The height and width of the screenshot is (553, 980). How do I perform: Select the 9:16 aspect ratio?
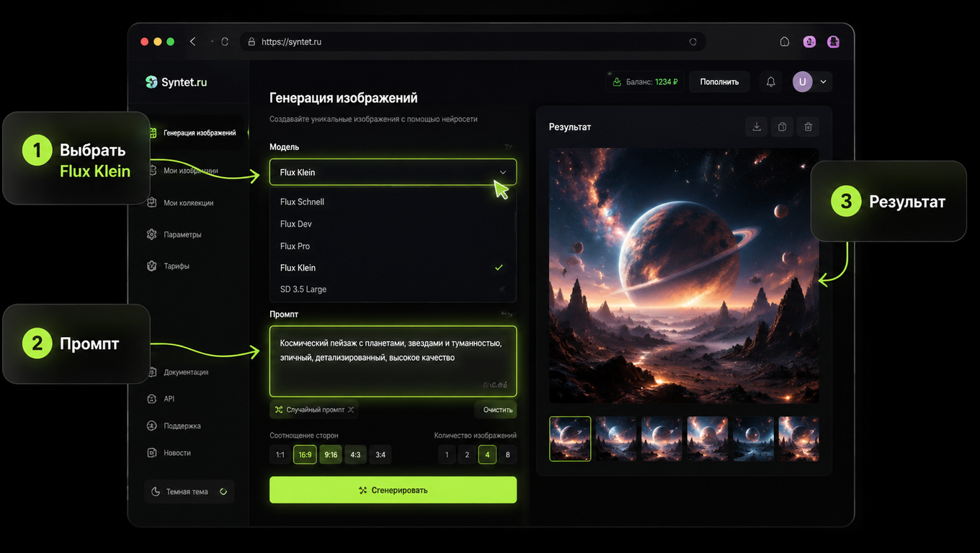tap(331, 454)
